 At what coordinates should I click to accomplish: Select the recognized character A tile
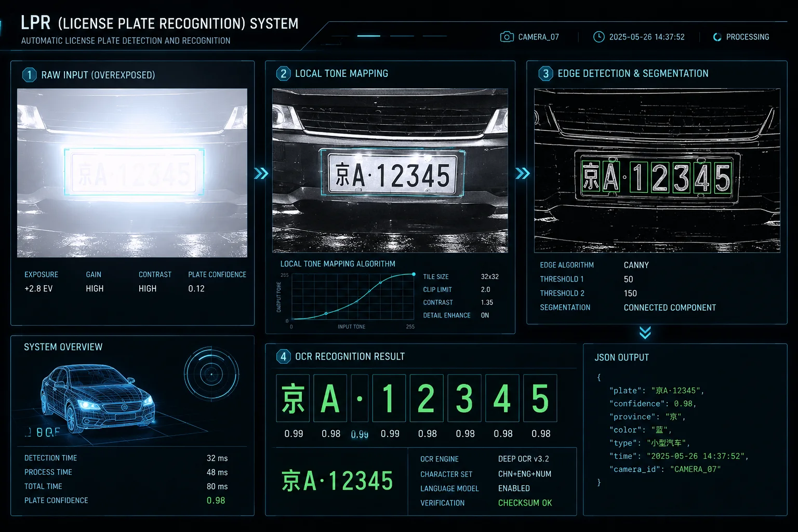pos(330,398)
